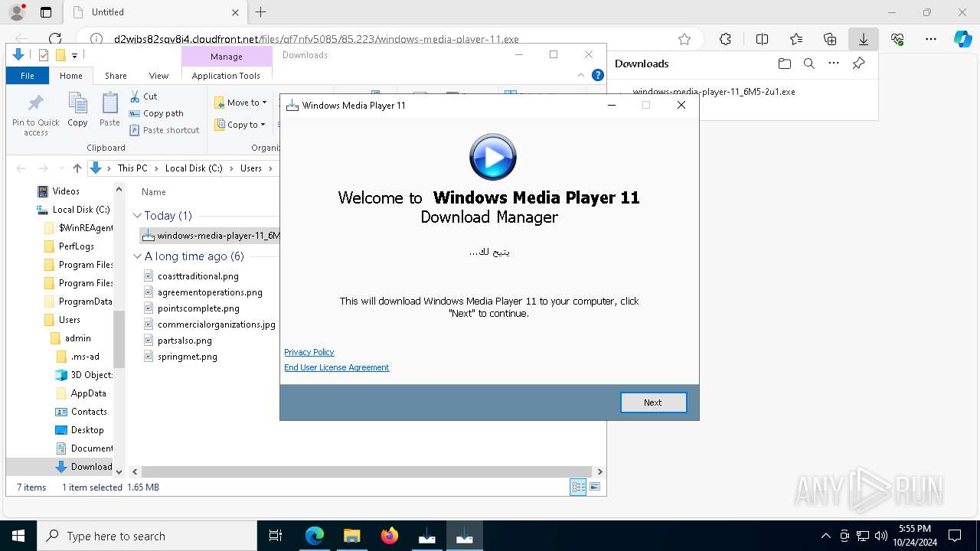Select Local Disk (C:) in the tree
Image resolution: width=980 pixels, height=551 pixels.
click(81, 210)
